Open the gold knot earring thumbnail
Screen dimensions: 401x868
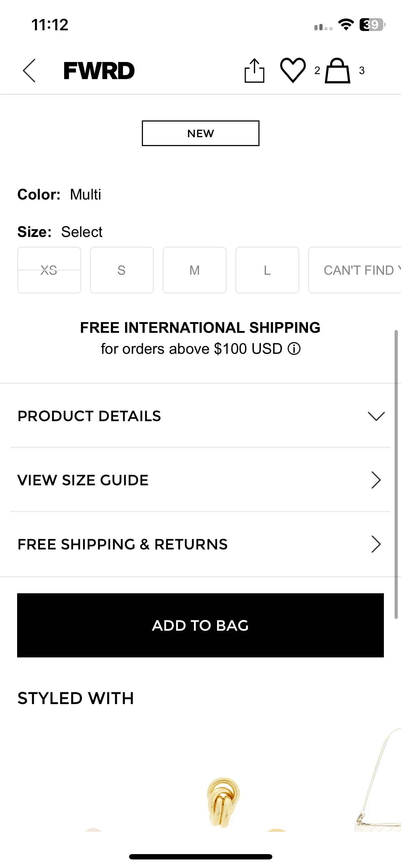223,802
